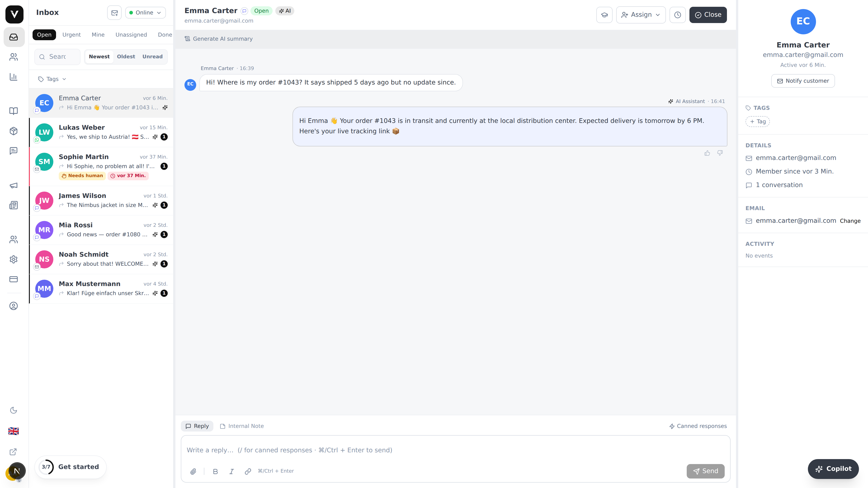This screenshot has width=868, height=488.
Task: Open the Contacts icon in the sidebar
Action: [x=14, y=57]
